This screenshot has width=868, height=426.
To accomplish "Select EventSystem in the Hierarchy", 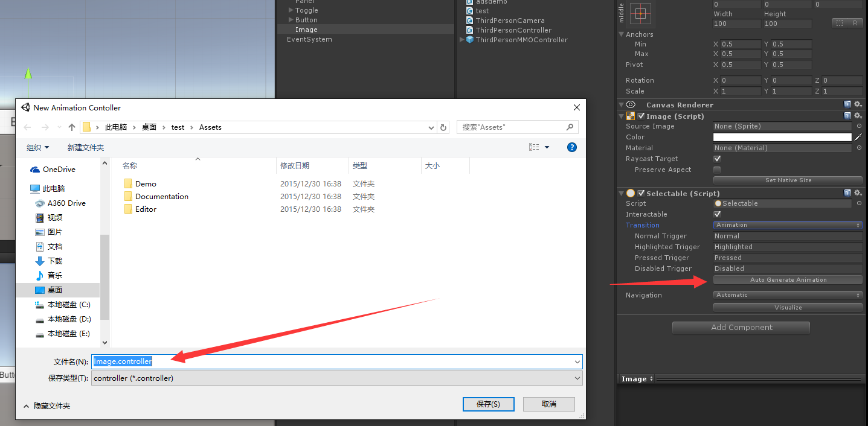I will click(x=309, y=39).
